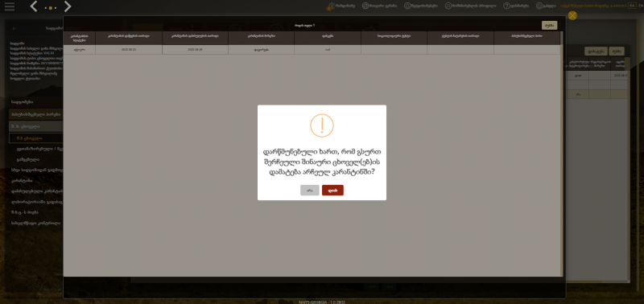Open the second top-bar circular menu icon
The height and width of the screenshot is (304, 644).
coord(365,6)
